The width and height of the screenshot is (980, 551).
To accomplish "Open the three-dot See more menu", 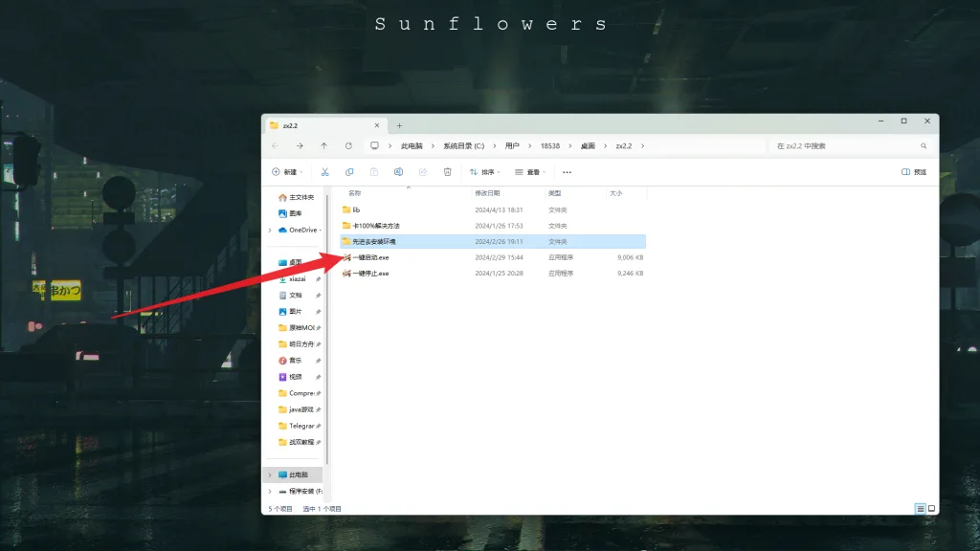I will pyautogui.click(x=567, y=172).
